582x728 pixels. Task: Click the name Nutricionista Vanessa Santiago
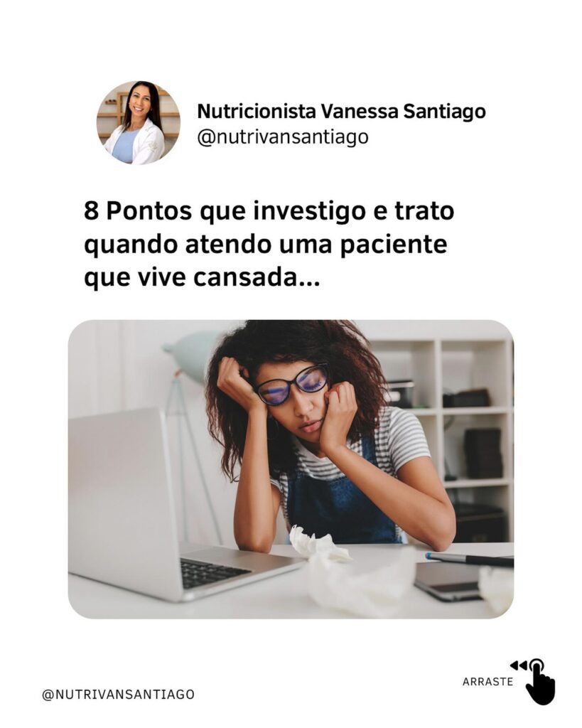pos(341,112)
